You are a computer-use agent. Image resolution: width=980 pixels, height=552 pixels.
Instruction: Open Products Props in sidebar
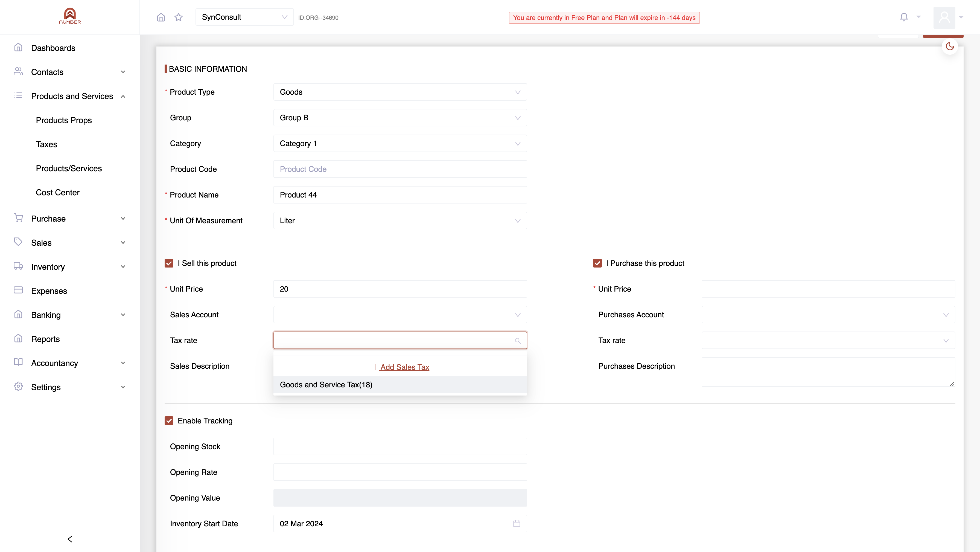[x=64, y=120]
